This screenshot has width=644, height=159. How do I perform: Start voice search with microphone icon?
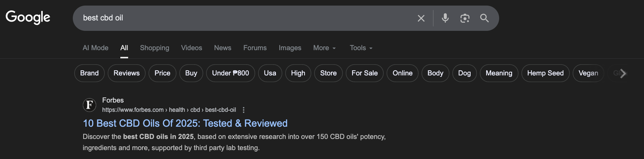[445, 18]
